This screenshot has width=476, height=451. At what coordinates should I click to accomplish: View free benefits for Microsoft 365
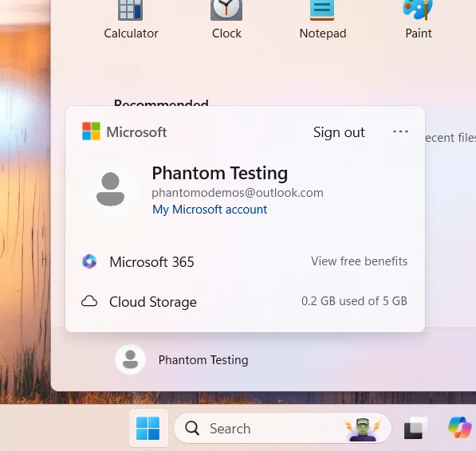(359, 261)
